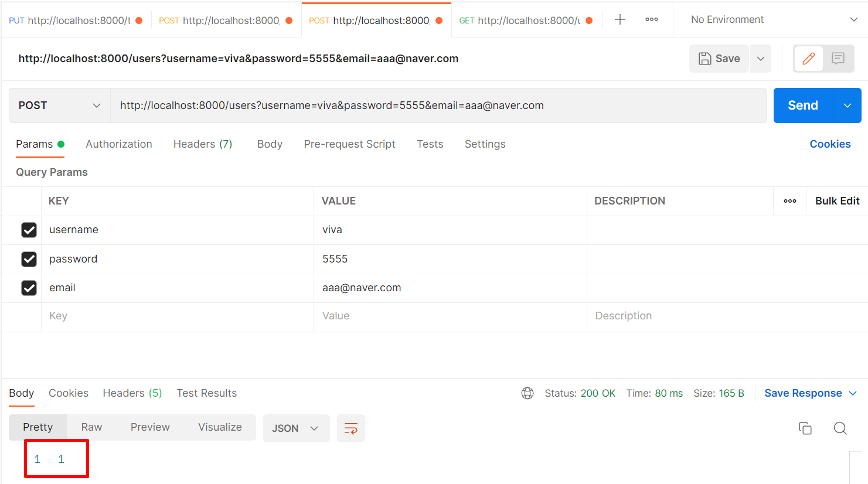Screen dimensions: 868x484
Task: Toggle the response word wrap icon
Action: point(351,428)
